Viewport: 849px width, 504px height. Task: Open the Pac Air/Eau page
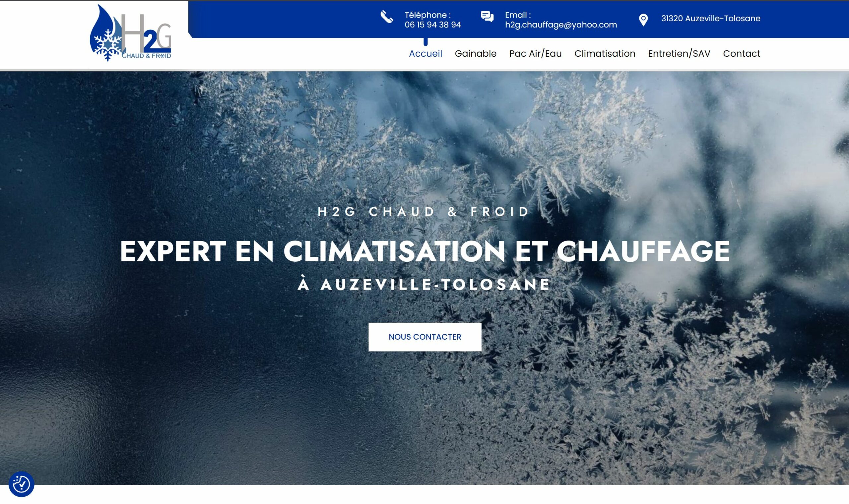535,54
